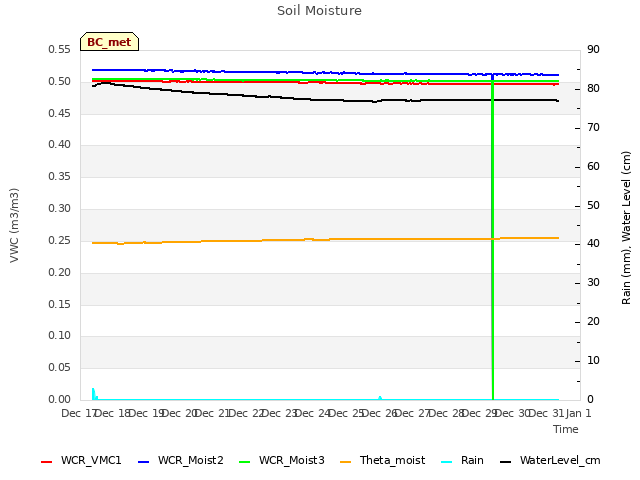
Task: Click the 80 right axis value
Action: click(x=593, y=88)
